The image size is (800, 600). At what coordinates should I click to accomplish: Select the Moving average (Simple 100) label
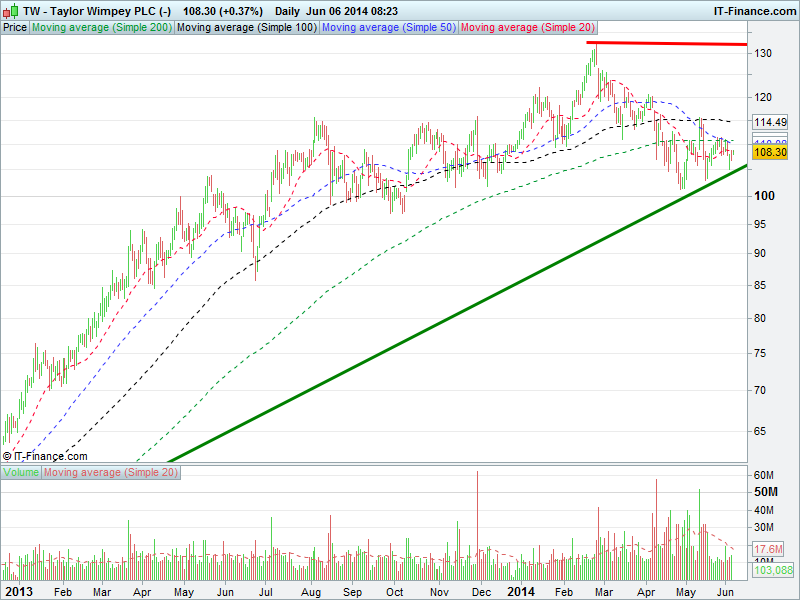[247, 28]
